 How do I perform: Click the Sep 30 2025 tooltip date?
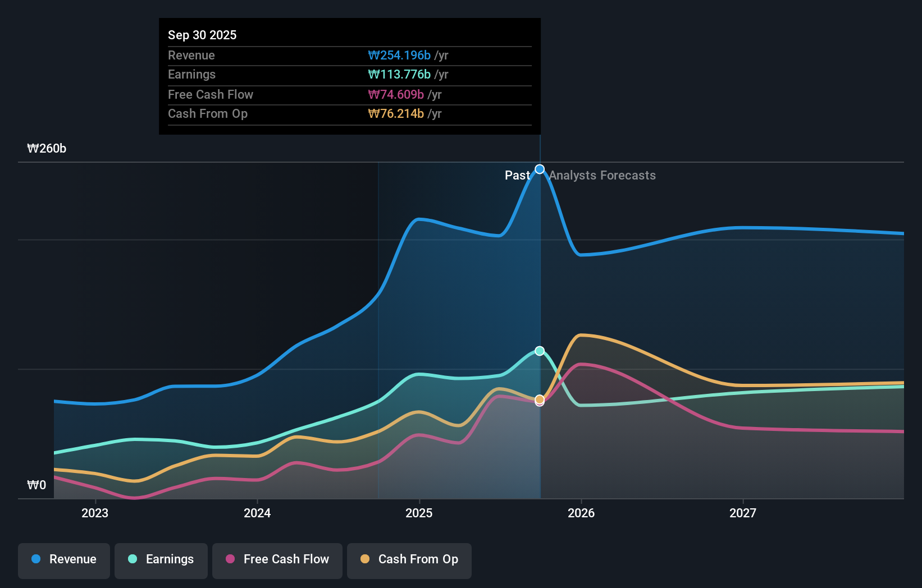202,35
